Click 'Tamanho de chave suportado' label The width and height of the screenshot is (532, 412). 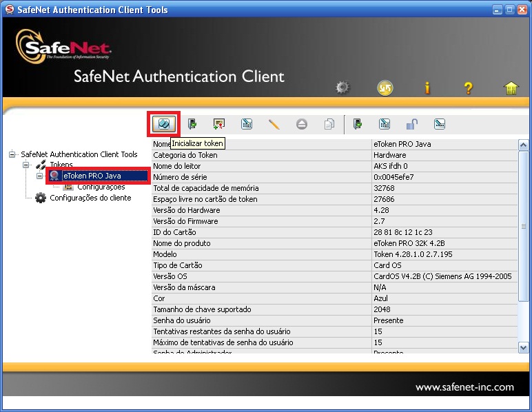point(202,309)
